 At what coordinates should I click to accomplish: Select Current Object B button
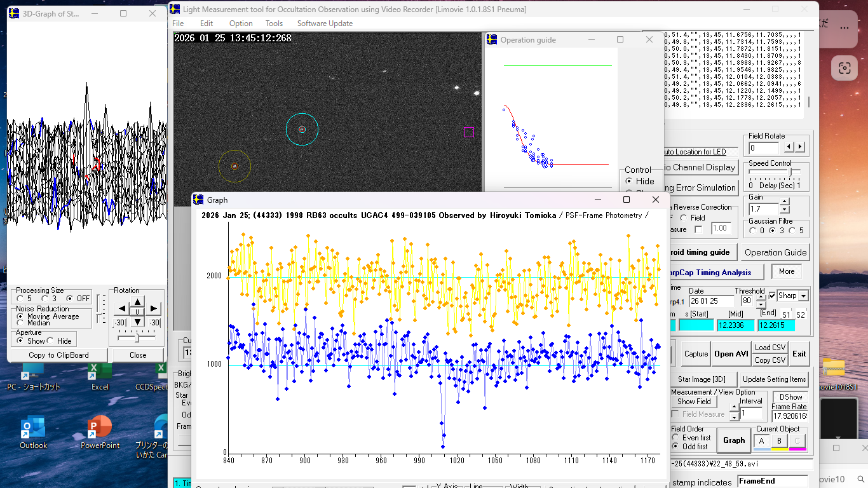(x=779, y=441)
